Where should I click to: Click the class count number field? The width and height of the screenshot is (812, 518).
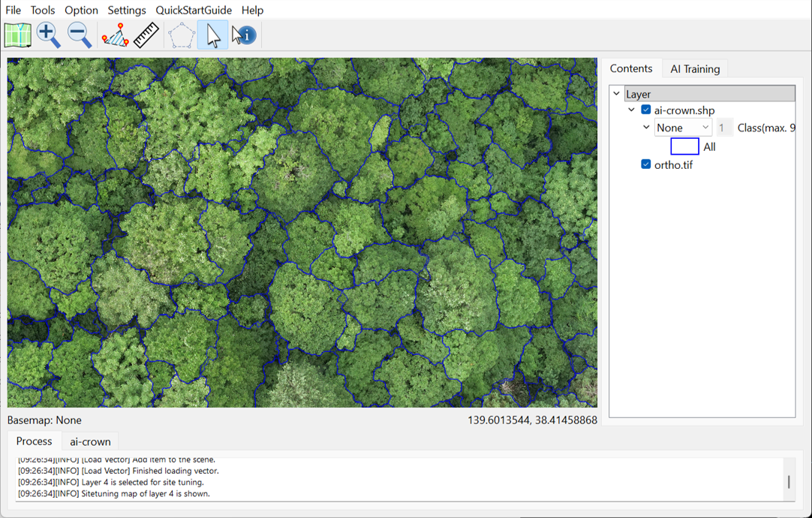[723, 128]
